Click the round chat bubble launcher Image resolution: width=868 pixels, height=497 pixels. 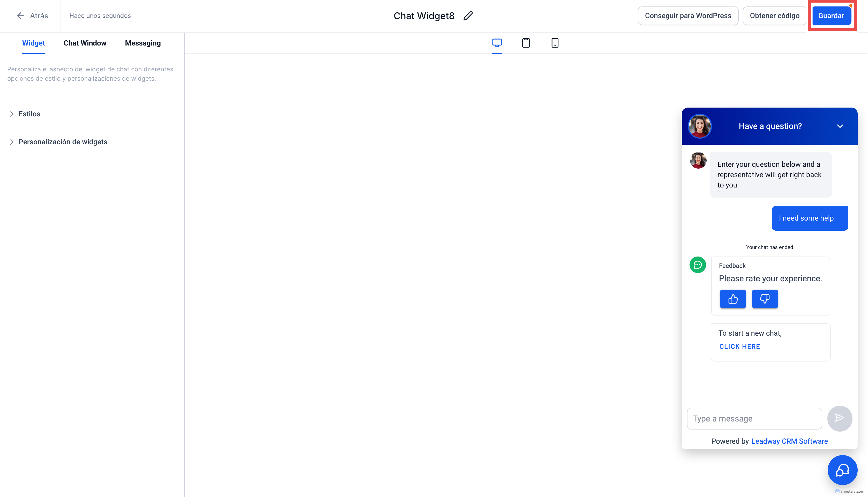(x=842, y=470)
